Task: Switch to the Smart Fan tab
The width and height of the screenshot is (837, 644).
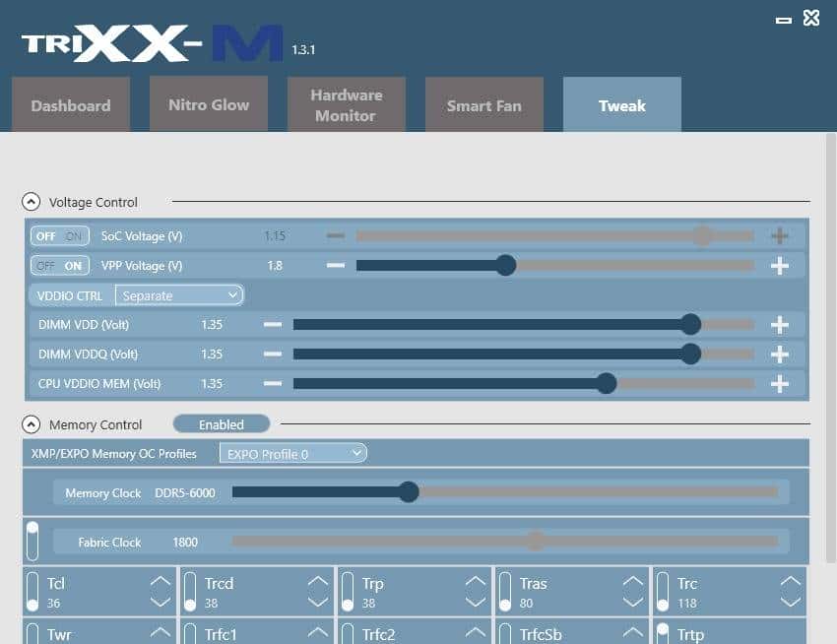Action: point(483,104)
